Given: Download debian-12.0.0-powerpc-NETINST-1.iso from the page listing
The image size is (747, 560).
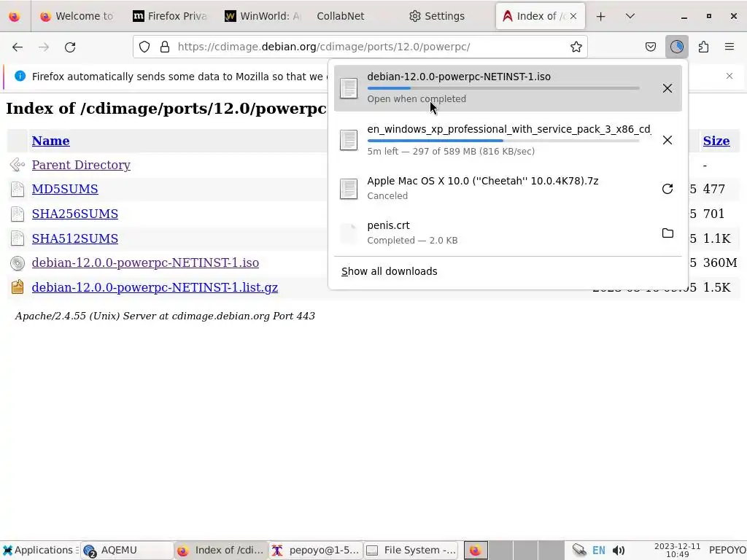Looking at the screenshot, I should 145,262.
